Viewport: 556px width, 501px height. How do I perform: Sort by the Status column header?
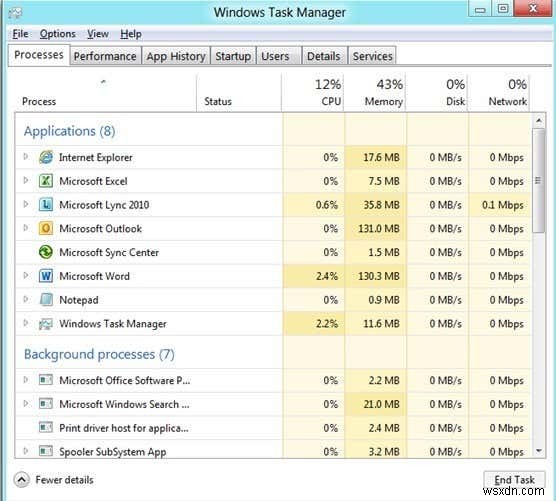pyautogui.click(x=239, y=93)
